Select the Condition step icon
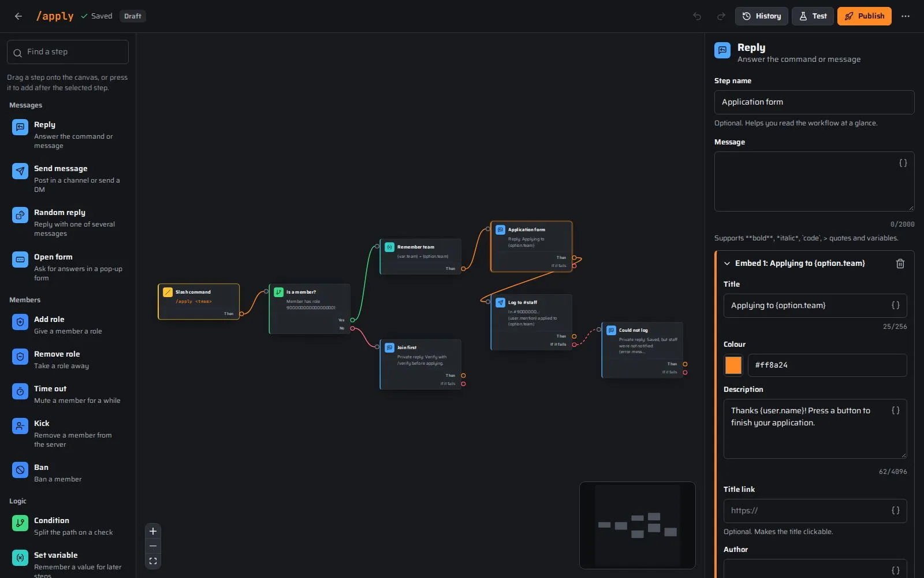 point(20,523)
